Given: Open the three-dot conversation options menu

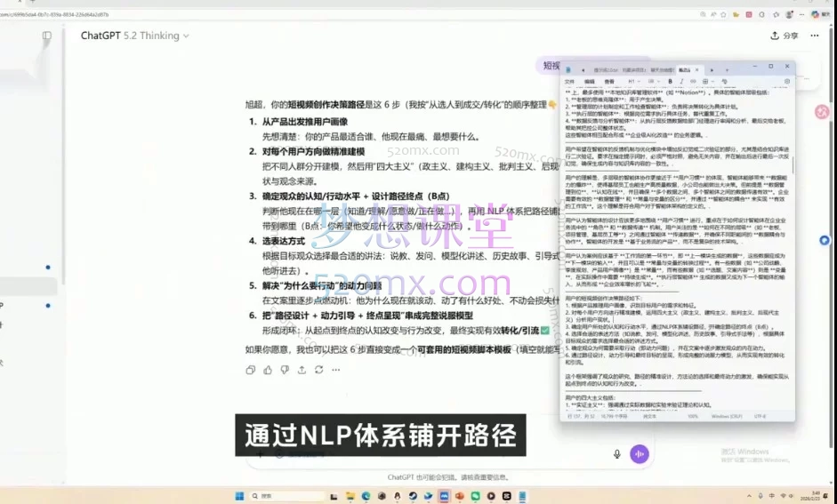Looking at the screenshot, I should coord(815,36).
